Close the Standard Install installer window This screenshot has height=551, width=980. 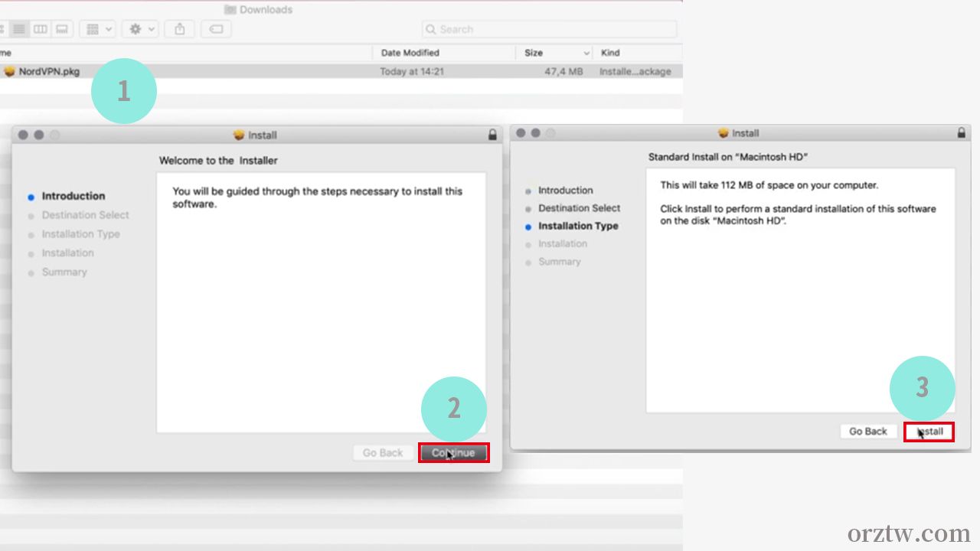pos(521,133)
